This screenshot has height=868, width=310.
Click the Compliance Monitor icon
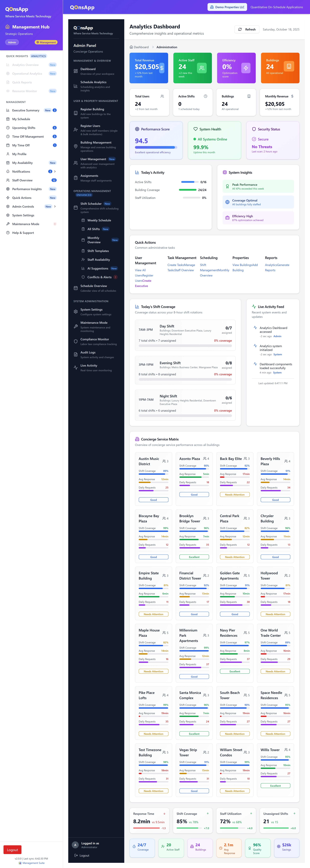coord(76,341)
